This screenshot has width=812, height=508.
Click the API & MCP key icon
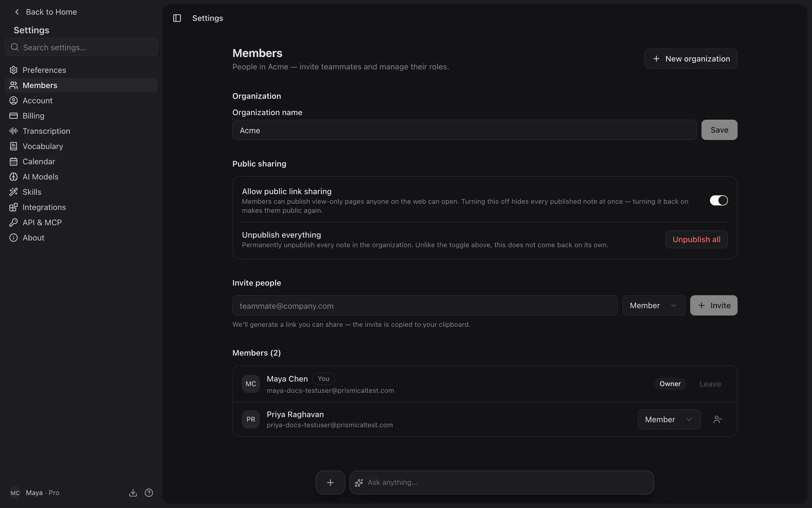point(14,222)
